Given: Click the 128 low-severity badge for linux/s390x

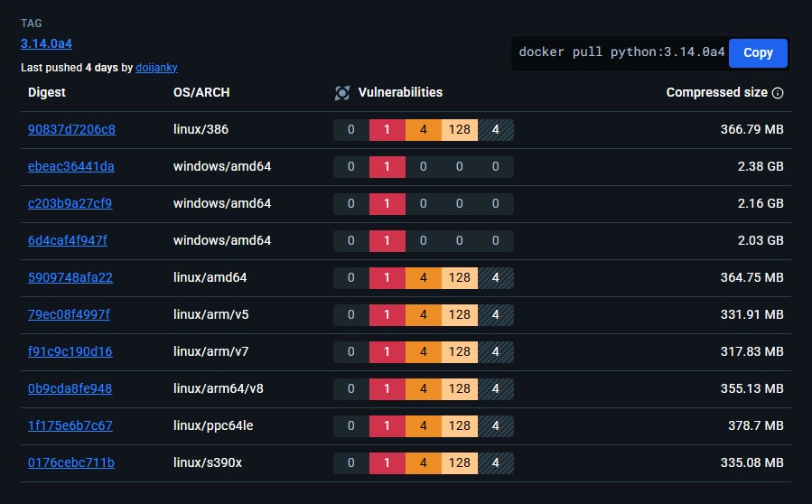Looking at the screenshot, I should tap(460, 462).
